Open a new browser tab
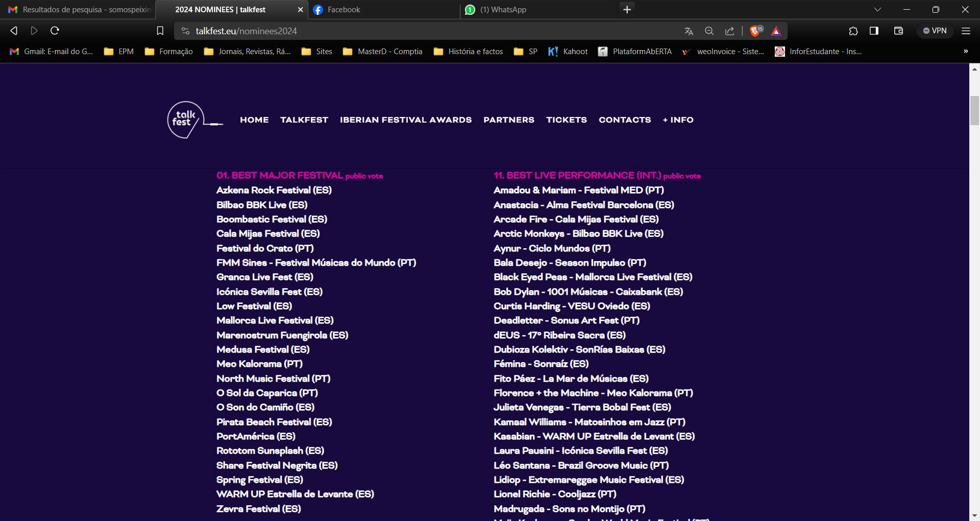 [x=627, y=10]
